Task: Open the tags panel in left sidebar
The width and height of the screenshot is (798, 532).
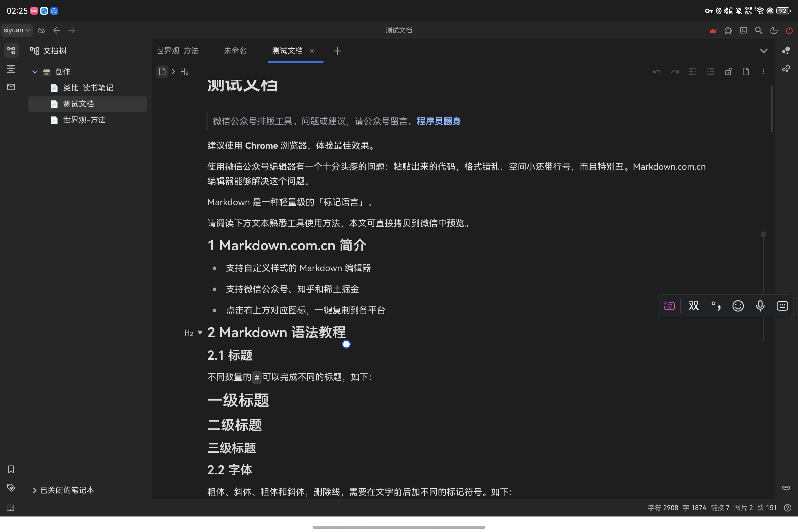Action: [x=11, y=488]
